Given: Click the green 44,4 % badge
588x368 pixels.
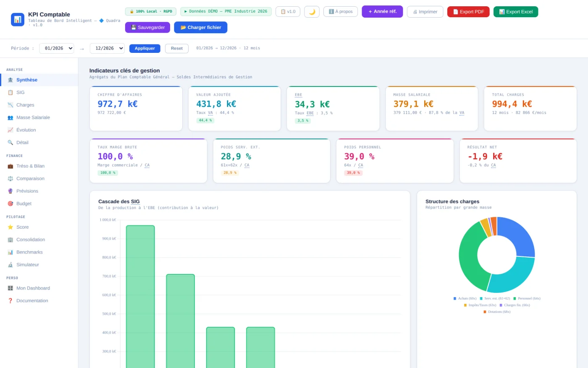Looking at the screenshot, I should coord(205,120).
